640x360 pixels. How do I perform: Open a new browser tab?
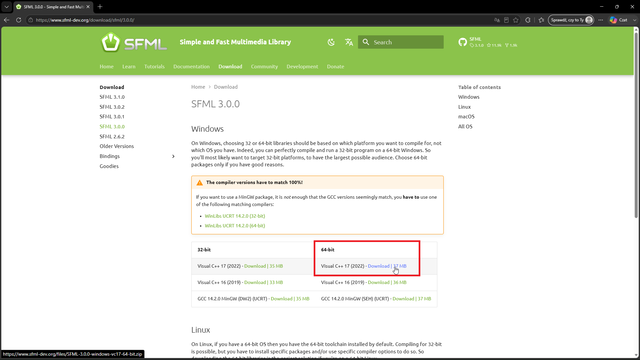coord(100,7)
